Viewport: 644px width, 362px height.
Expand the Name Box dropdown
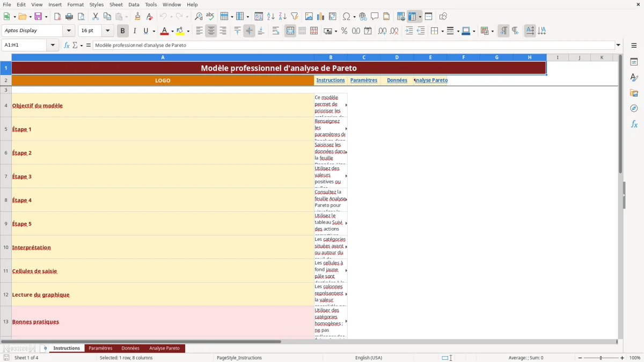(53, 45)
